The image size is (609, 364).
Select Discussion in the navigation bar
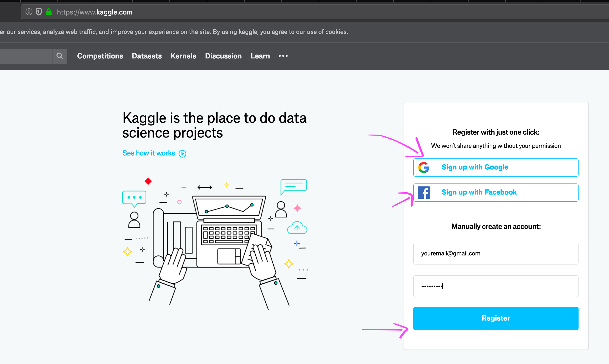(223, 56)
